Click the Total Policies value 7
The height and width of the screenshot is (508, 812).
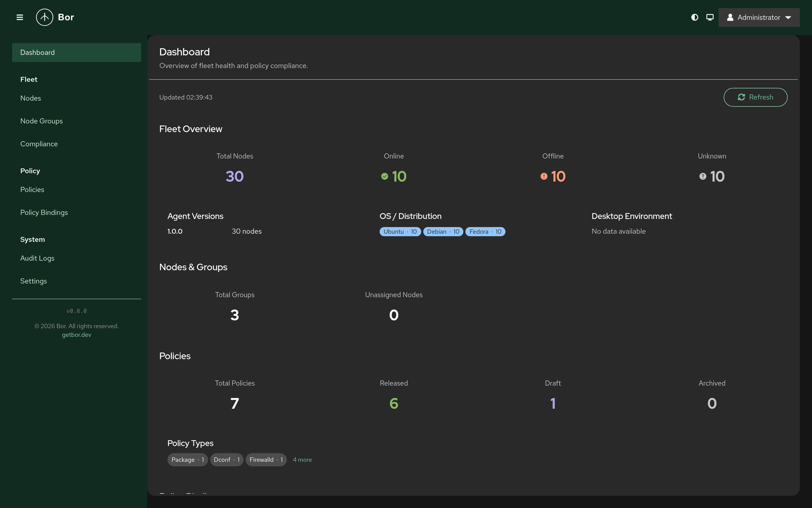click(x=234, y=403)
